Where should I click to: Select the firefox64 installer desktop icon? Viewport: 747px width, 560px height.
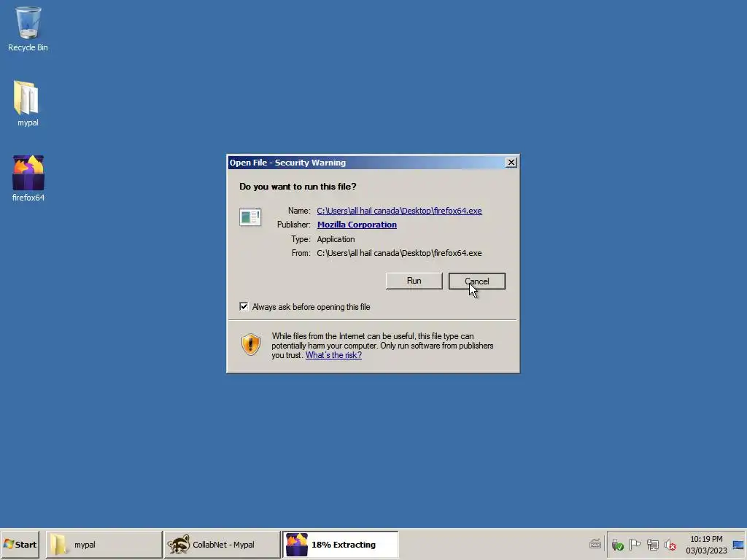(x=28, y=179)
